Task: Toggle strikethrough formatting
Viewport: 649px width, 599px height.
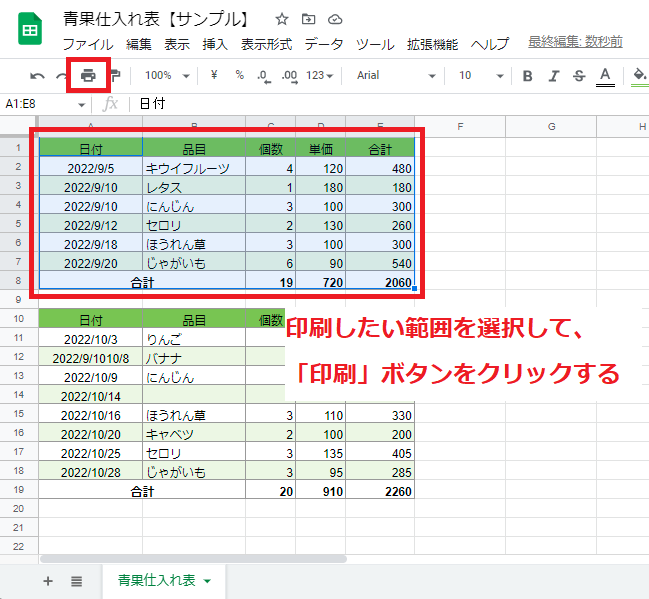Action: point(578,76)
